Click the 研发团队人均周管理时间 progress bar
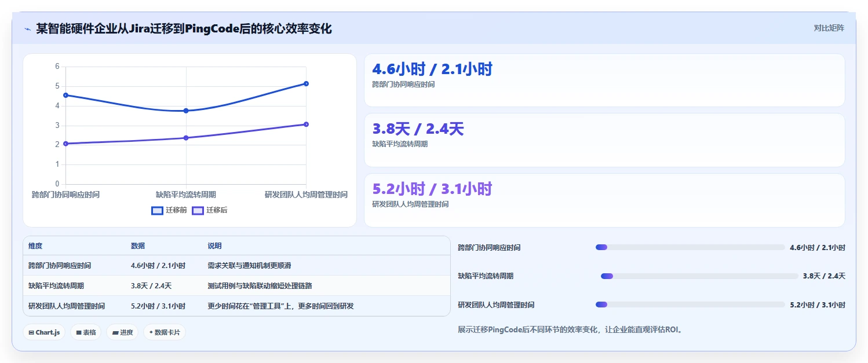Screen dimensions: 868x363 tap(690, 305)
